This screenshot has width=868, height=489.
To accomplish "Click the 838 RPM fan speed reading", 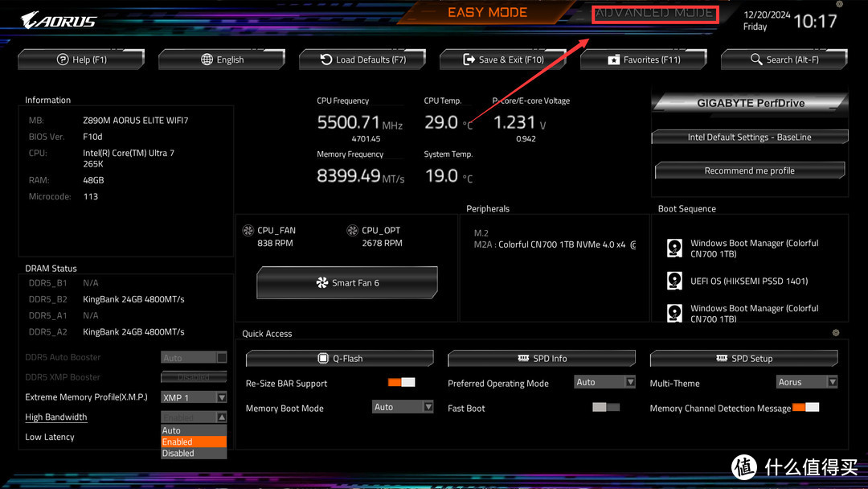I will 275,243.
